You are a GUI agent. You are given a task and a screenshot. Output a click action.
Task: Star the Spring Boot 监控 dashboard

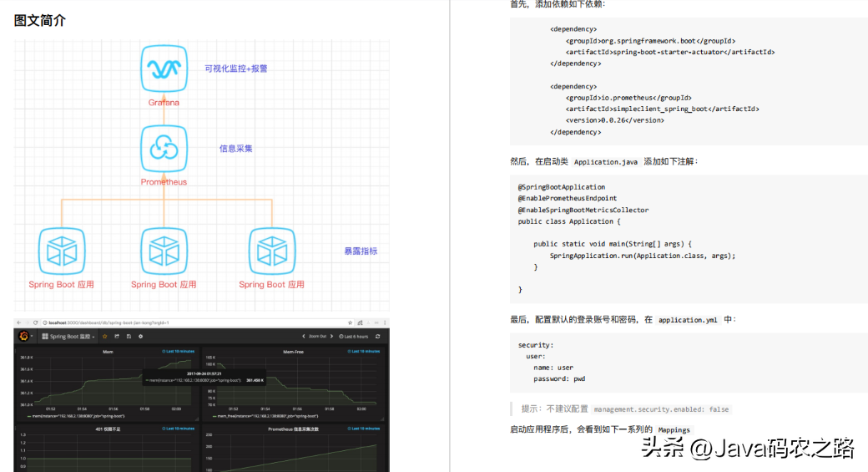[x=104, y=337]
